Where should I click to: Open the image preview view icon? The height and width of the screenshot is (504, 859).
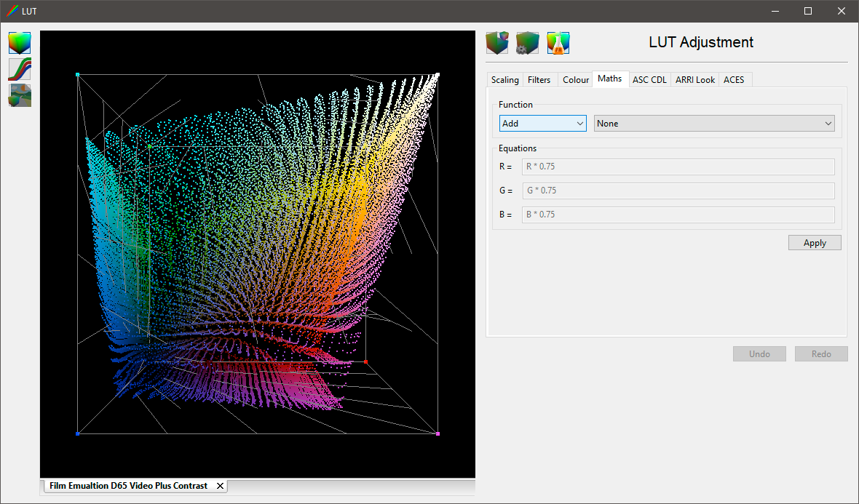(x=19, y=95)
